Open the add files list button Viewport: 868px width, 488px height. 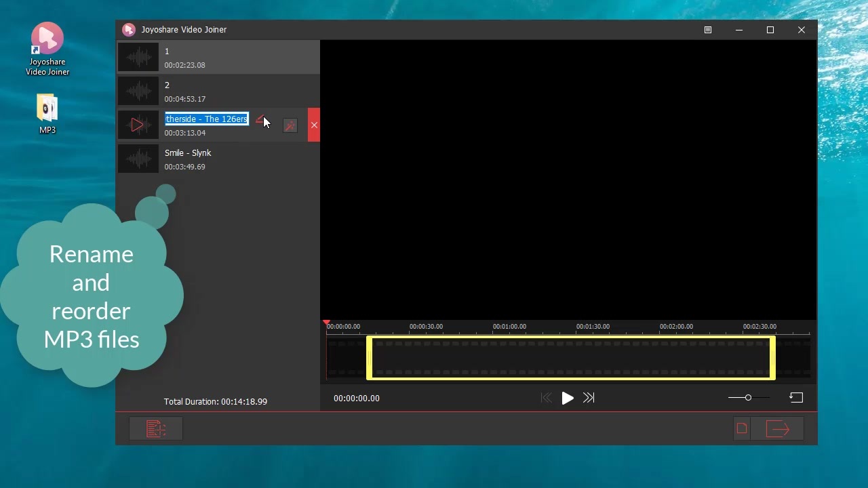(x=156, y=429)
